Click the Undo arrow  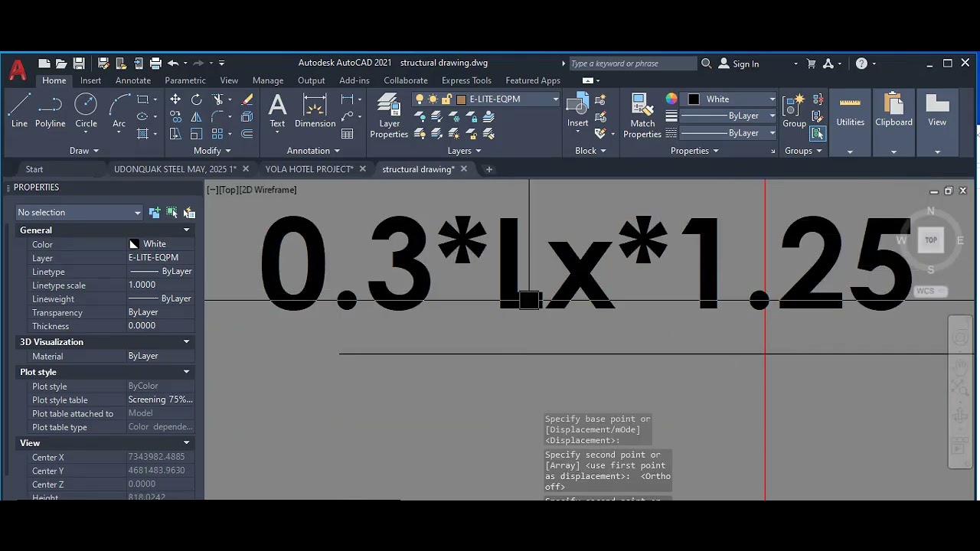click(173, 64)
